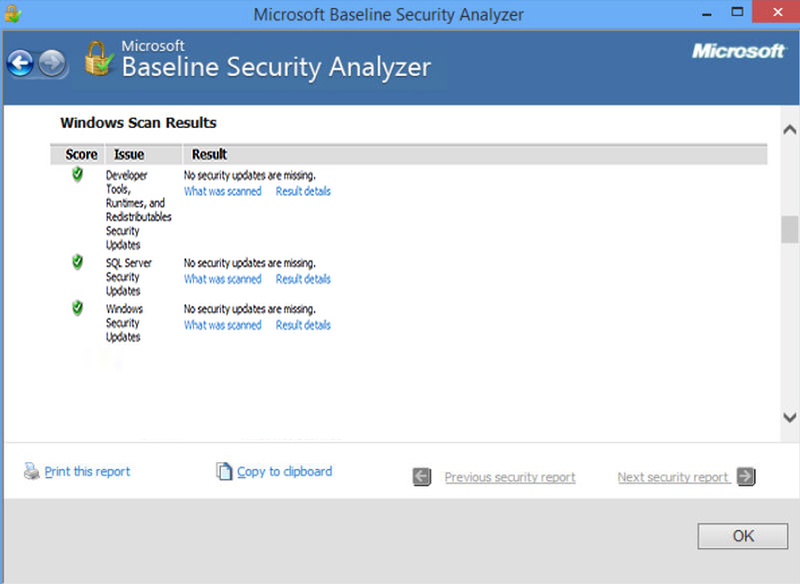
Task: Click the scrollbar up arrow
Action: [x=790, y=130]
